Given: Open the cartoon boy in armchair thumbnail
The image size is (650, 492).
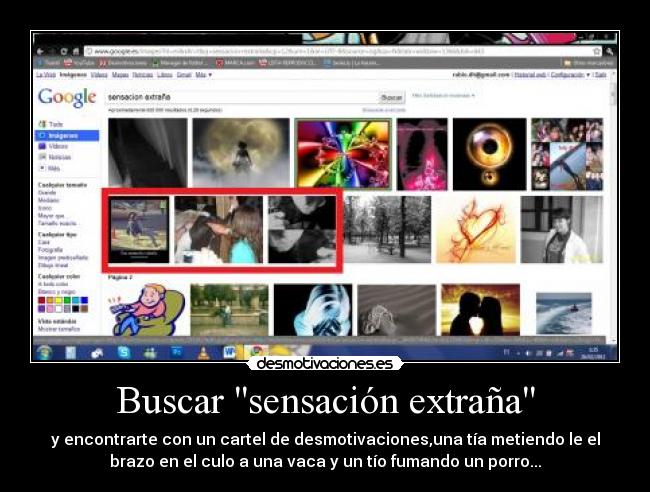Looking at the screenshot, I should pos(146,309).
